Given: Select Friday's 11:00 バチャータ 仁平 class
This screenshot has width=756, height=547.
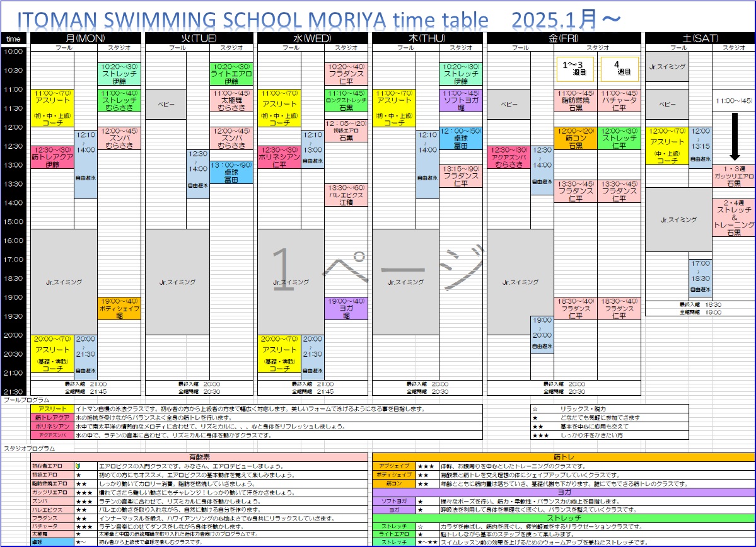Looking at the screenshot, I should 619,100.
